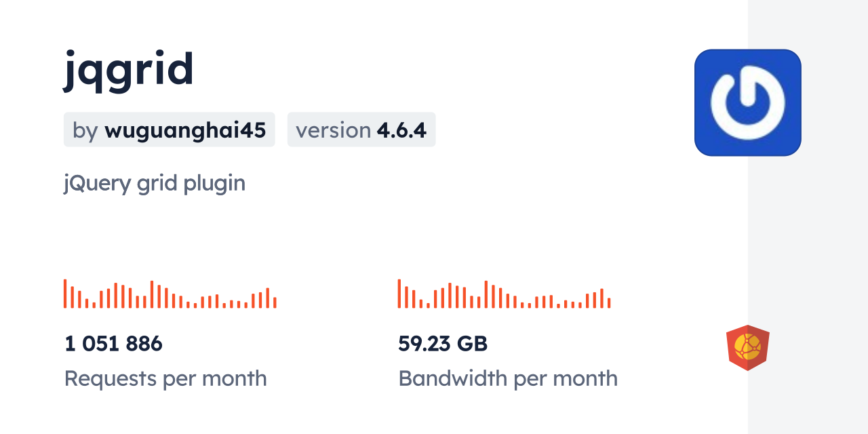Select the jqgrid package title
The width and height of the screenshot is (868, 434).
(129, 70)
